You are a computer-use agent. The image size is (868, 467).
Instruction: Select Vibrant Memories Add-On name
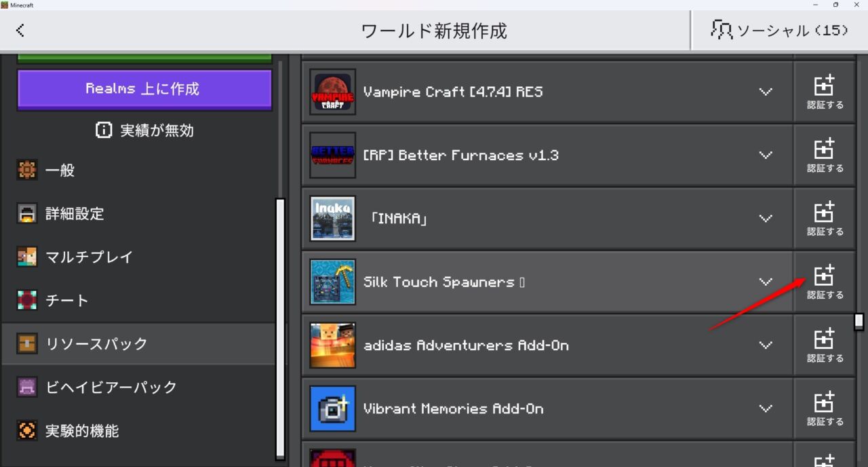[x=454, y=409]
